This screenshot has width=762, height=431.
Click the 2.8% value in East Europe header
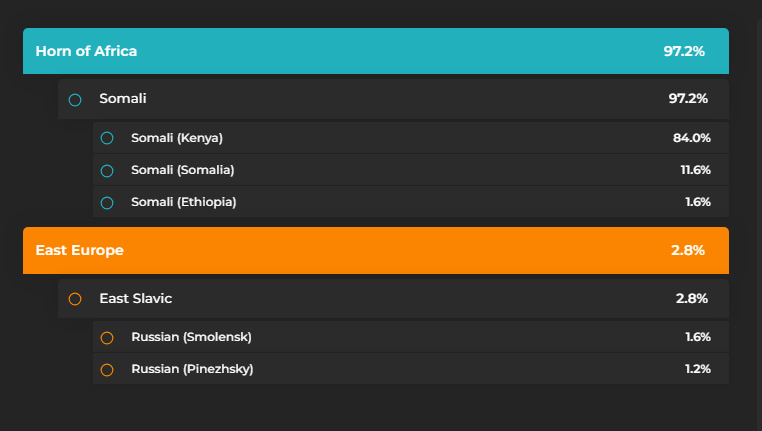688,250
